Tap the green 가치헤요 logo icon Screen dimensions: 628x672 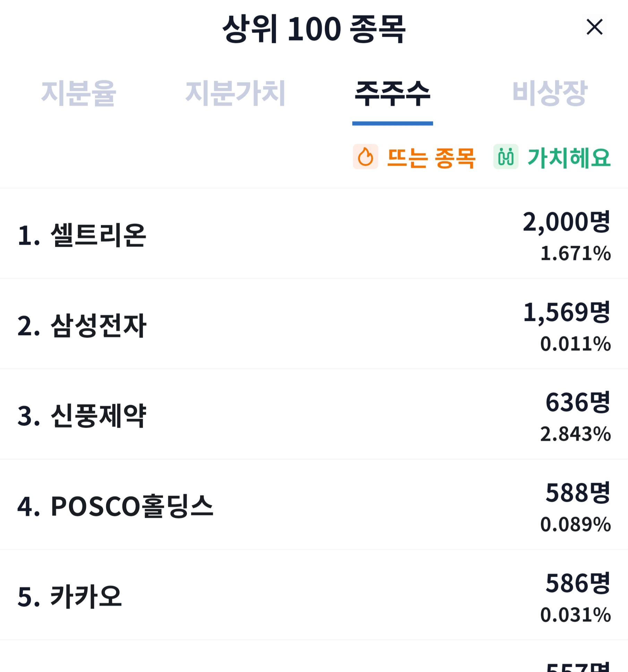click(506, 157)
